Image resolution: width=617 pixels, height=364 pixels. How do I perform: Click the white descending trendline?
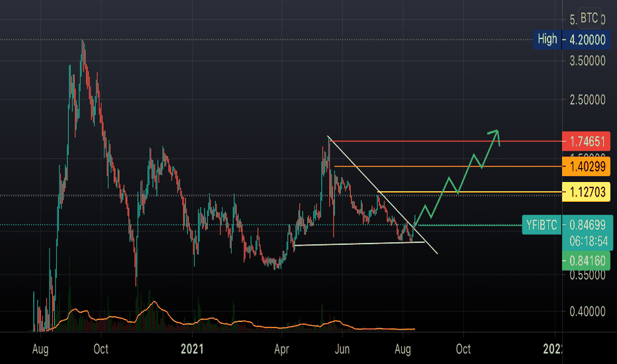point(382,196)
